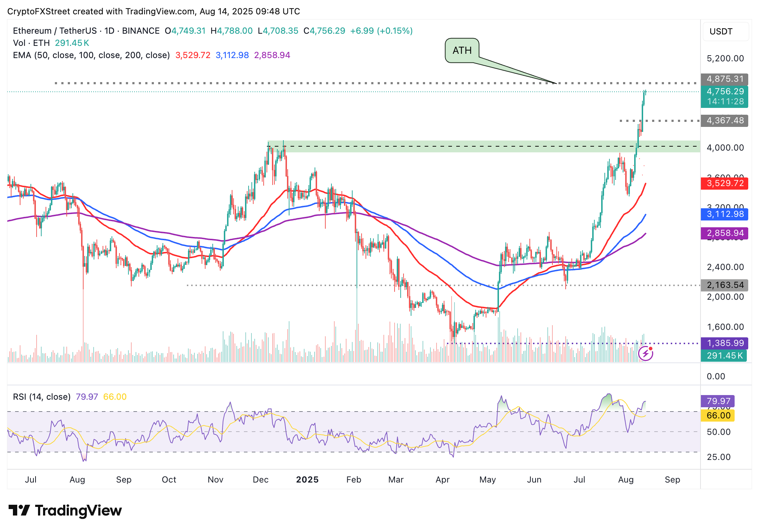Click the 4,875.31 ATH price tag
The height and width of the screenshot is (532, 759).
[725, 79]
